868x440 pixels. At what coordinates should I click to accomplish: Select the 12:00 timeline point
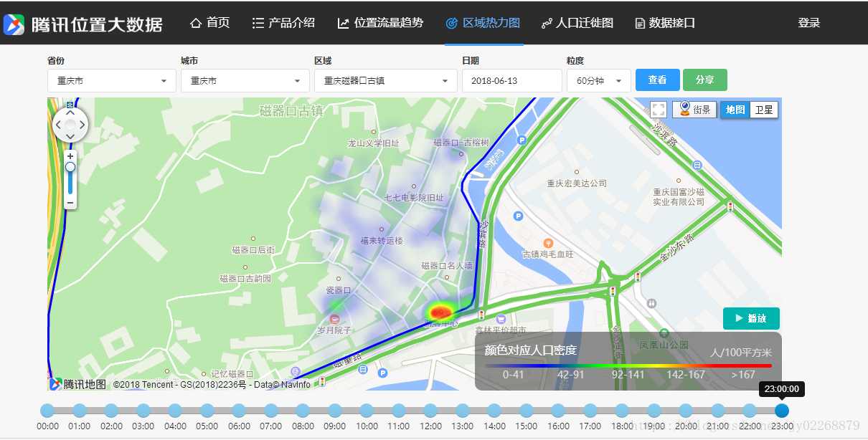[430, 411]
